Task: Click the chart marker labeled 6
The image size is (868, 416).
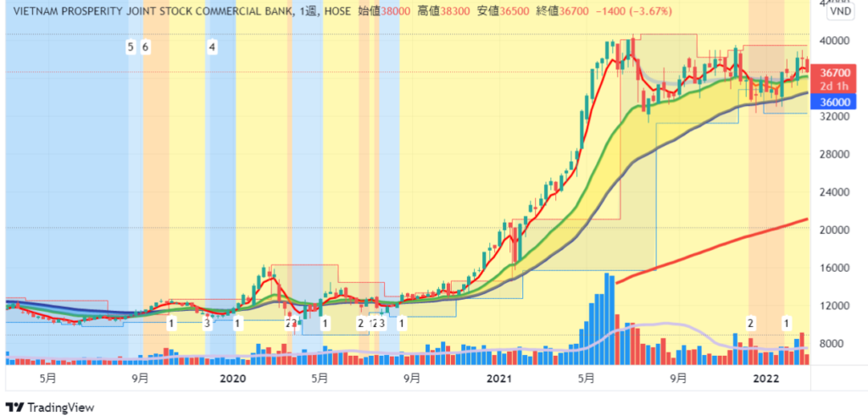Action: tap(145, 47)
